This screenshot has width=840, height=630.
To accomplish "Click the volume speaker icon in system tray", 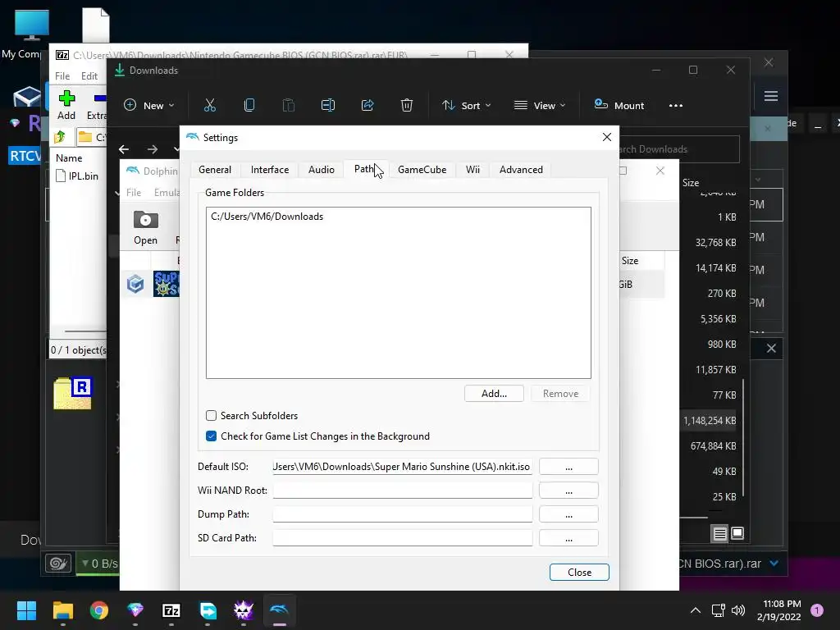I will (x=738, y=610).
